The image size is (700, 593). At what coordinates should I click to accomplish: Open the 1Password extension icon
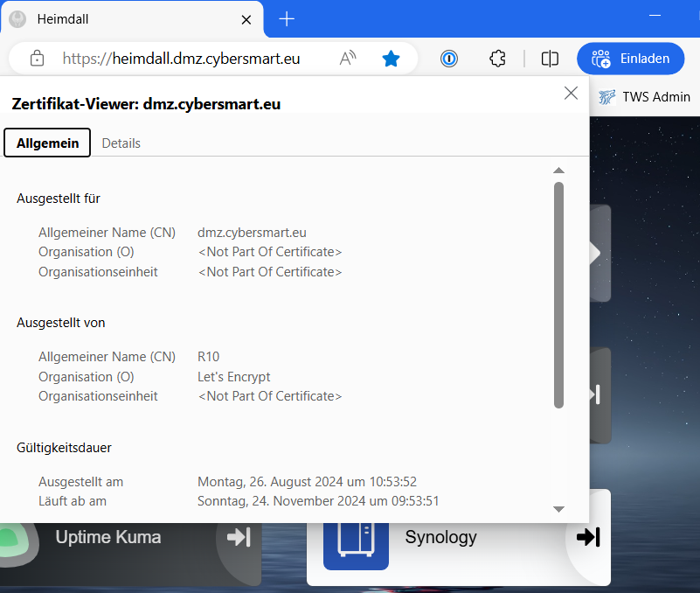coord(448,59)
